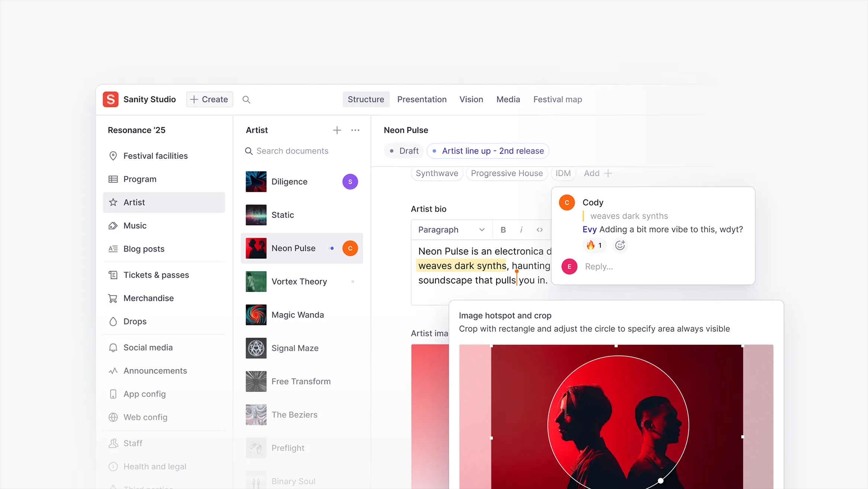This screenshot has width=868, height=489.
Task: Toggle italic formatting in bio editor
Action: [521, 230]
